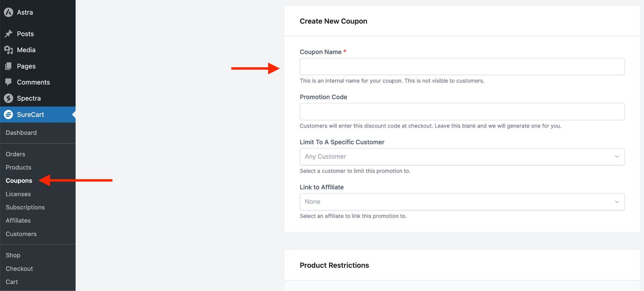Expand the Limit To A Specific Customer chevron
The image size is (644, 291).
(617, 157)
